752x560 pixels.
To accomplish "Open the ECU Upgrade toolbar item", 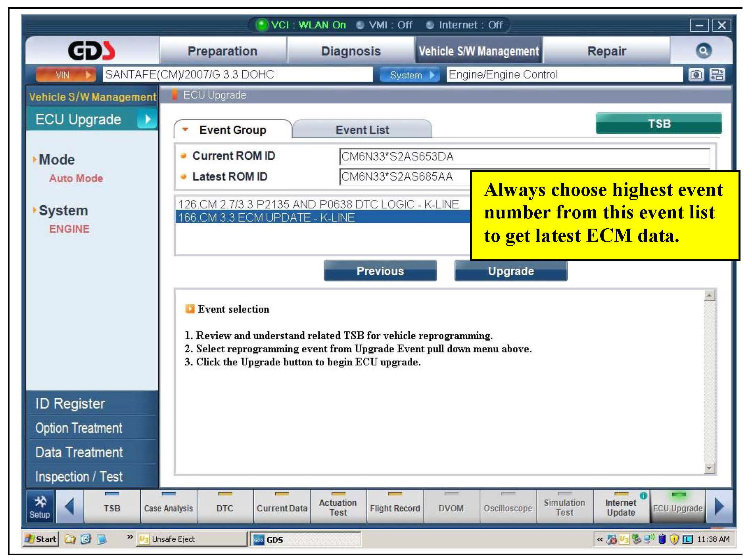I will click(677, 508).
